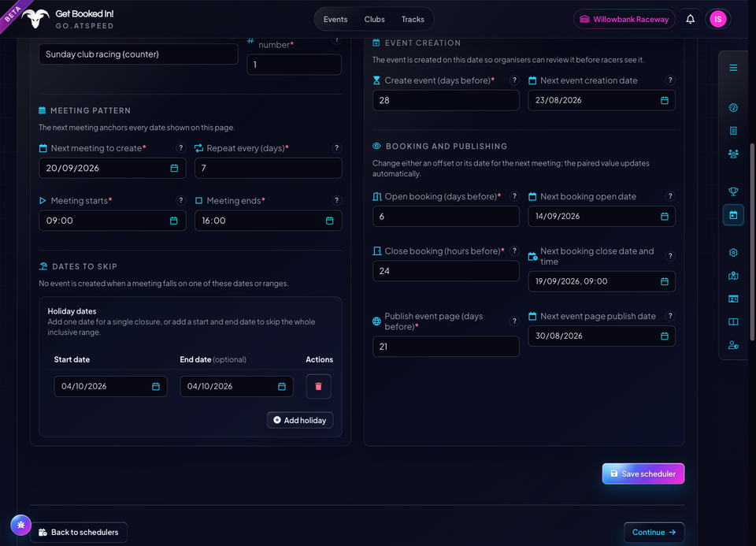This screenshot has height=546, width=756.
Task: Go to the Events tab
Action: coord(335,19)
